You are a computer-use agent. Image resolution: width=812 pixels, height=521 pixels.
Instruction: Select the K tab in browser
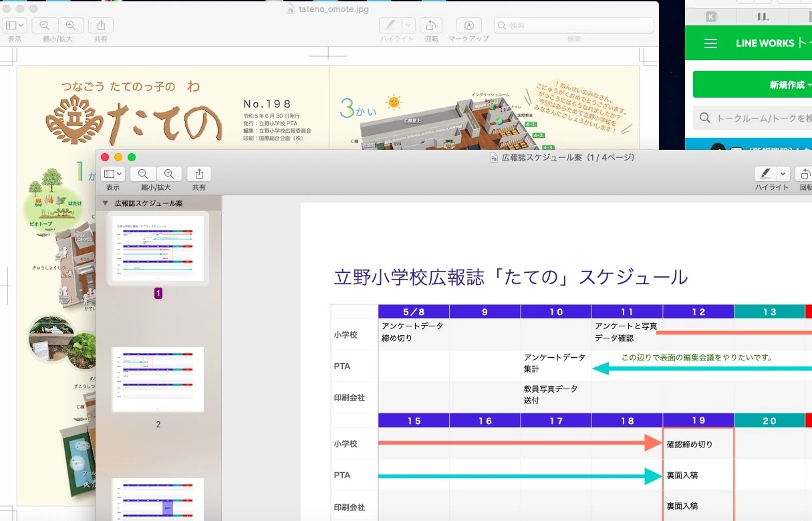711,17
